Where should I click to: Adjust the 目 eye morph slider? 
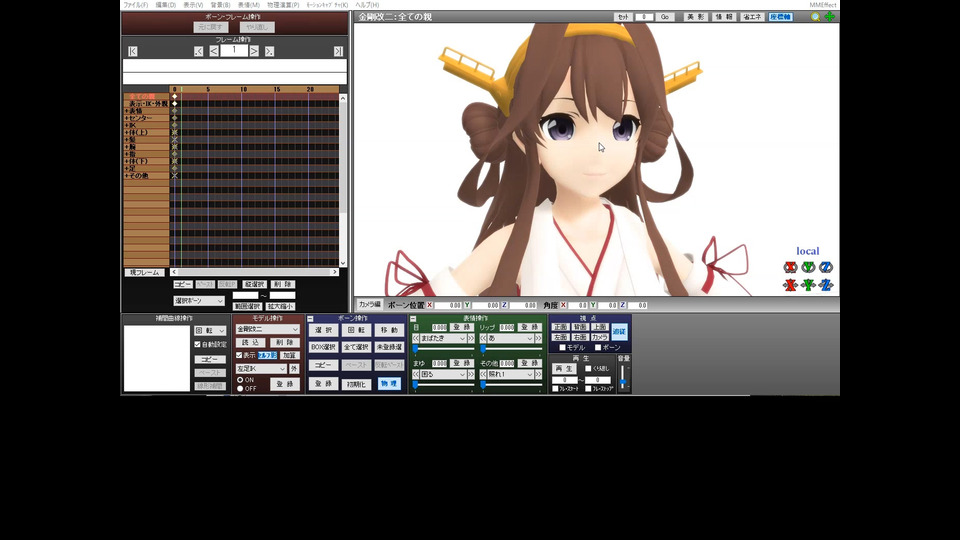[444, 349]
